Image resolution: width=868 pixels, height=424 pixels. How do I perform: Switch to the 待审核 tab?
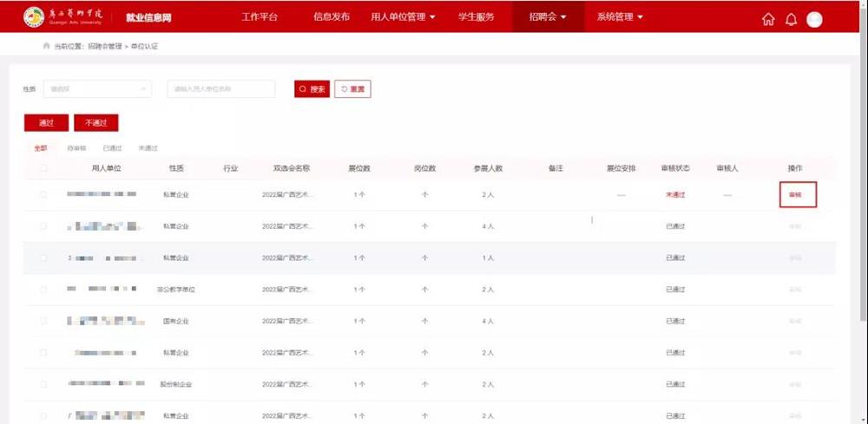tap(76, 148)
